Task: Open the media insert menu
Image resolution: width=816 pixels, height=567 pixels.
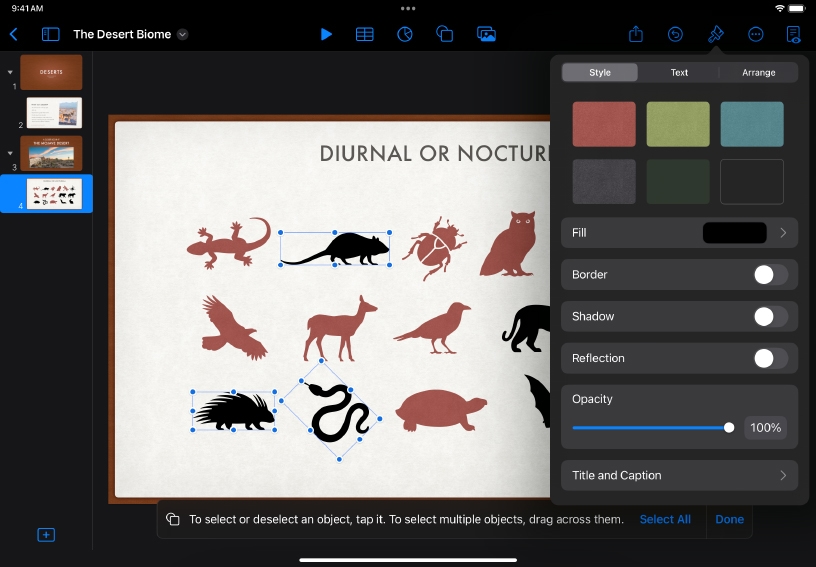Action: (x=486, y=34)
